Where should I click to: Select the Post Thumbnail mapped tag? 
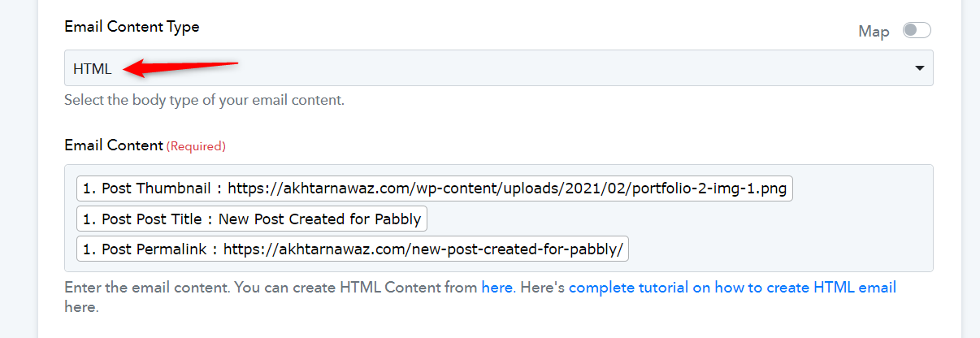click(x=435, y=188)
